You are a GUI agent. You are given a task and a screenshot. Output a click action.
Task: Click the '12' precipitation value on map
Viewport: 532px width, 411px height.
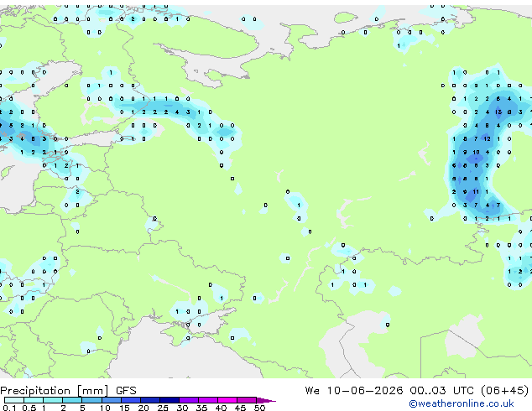[x=487, y=138]
